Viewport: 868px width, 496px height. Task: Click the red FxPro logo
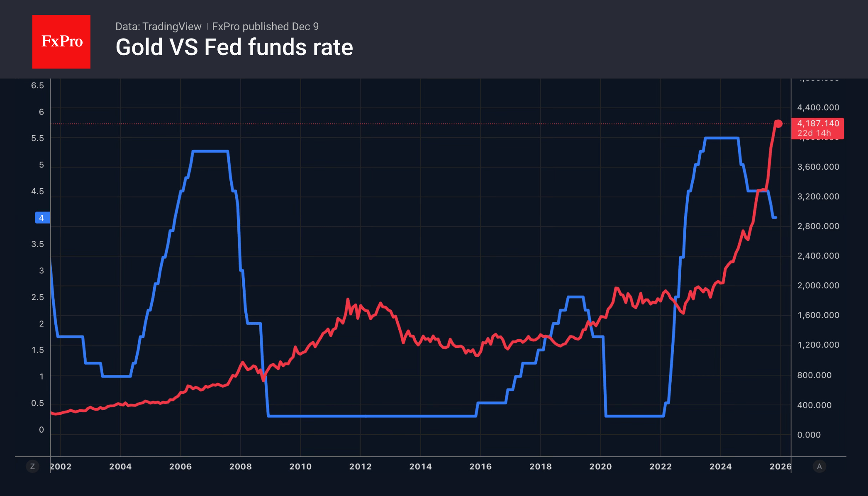coord(61,41)
